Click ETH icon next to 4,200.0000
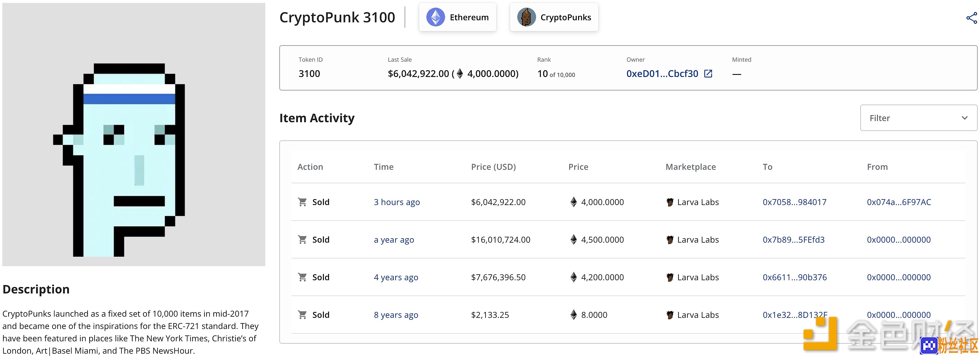The width and height of the screenshot is (980, 356). pyautogui.click(x=573, y=278)
